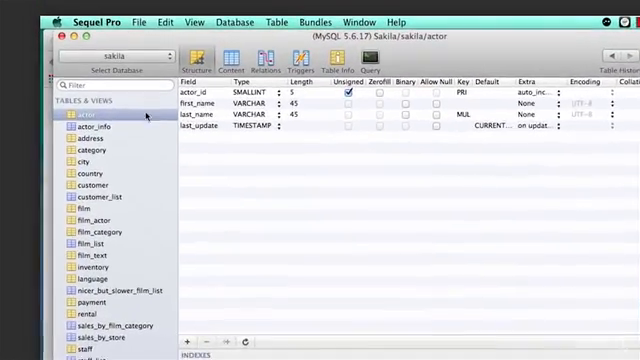Click the nicer_but_slower_film_list view icon
This screenshot has width=640, height=360.
click(71, 291)
